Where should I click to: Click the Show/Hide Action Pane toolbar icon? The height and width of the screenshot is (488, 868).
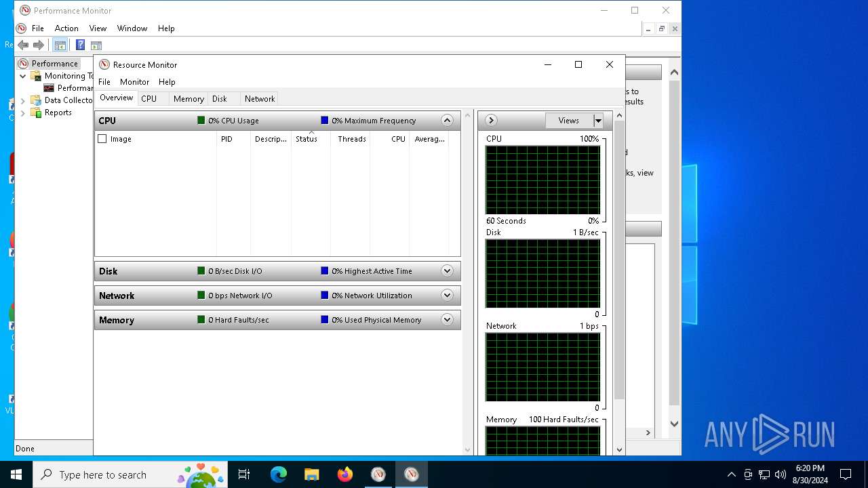(96, 45)
